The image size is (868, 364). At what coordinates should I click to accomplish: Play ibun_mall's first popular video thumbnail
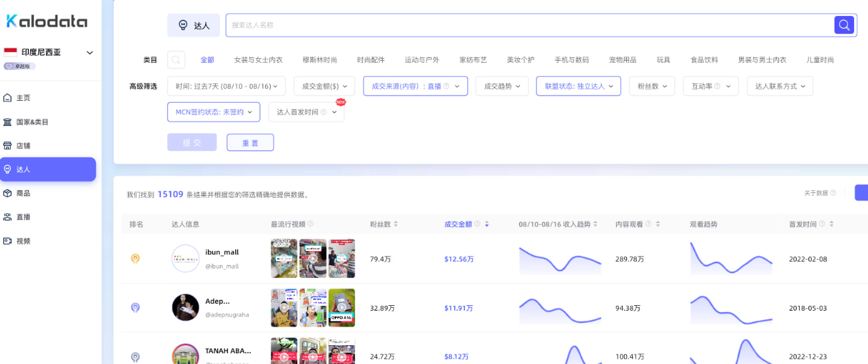coord(284,258)
